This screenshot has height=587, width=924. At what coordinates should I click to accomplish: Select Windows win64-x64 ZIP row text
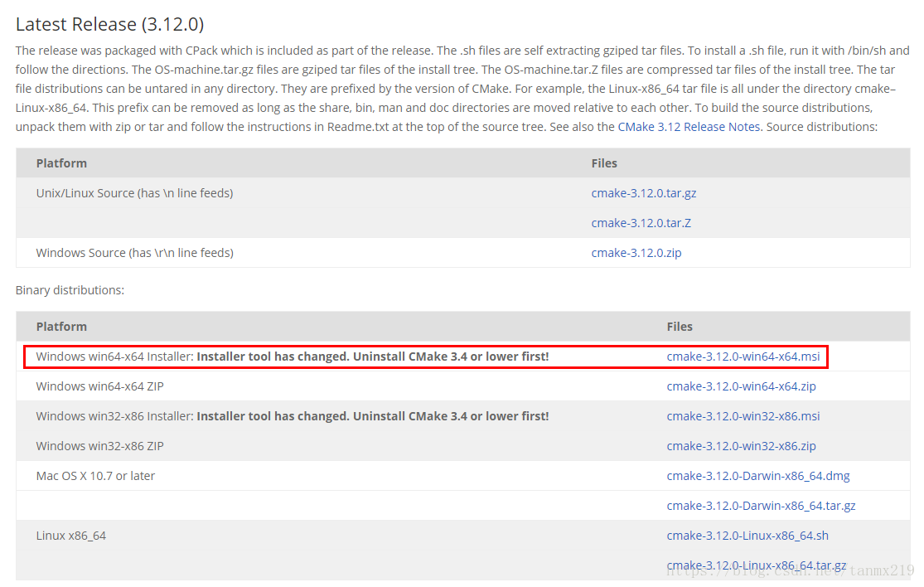(99, 386)
